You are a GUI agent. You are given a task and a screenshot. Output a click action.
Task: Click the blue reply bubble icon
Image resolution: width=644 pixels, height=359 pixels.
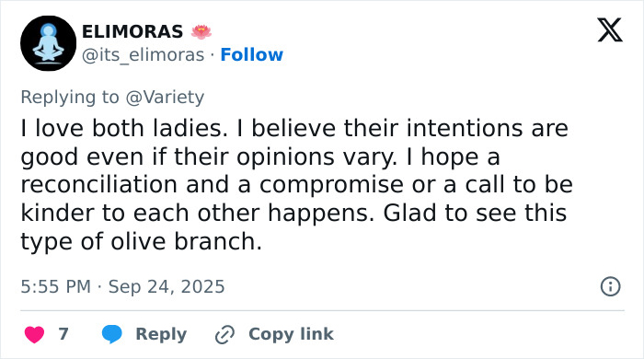(111, 334)
